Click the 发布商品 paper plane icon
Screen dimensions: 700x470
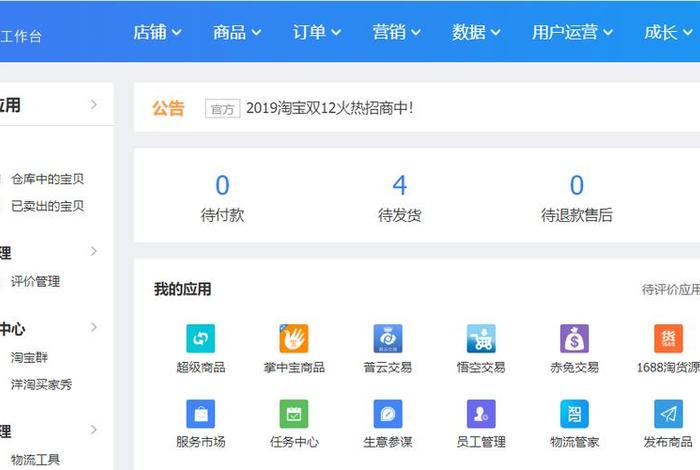(668, 414)
